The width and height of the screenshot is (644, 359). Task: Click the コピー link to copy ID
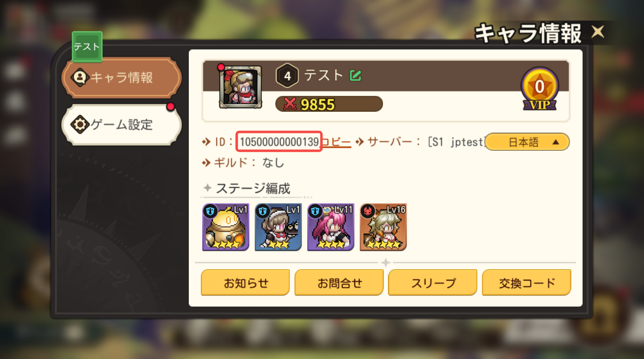336,142
